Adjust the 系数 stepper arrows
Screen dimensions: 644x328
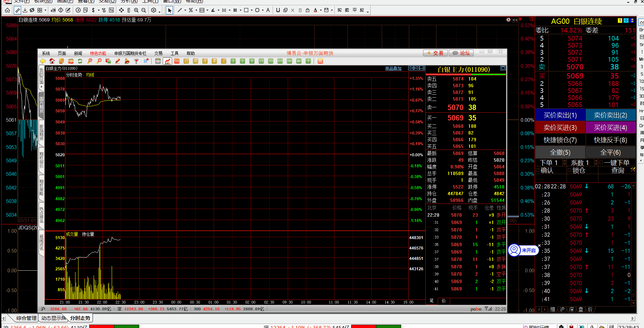tap(596, 163)
